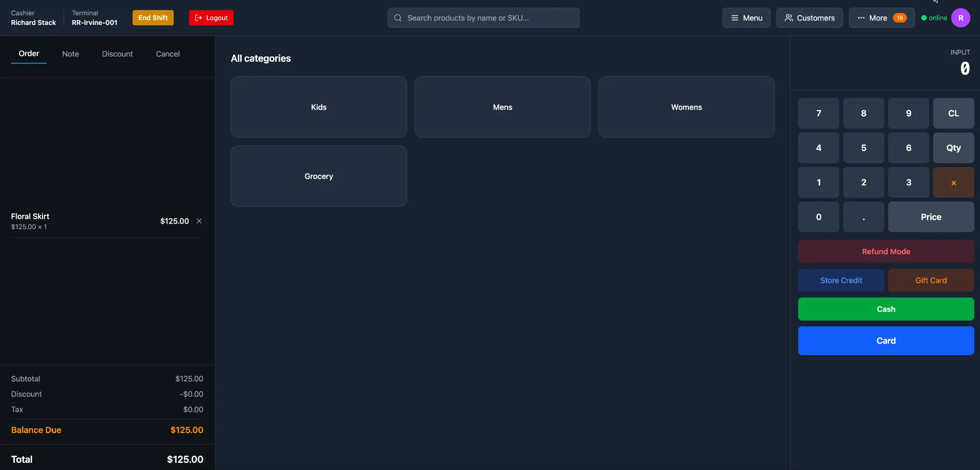
Task: Switch to the Note tab
Action: click(x=70, y=54)
